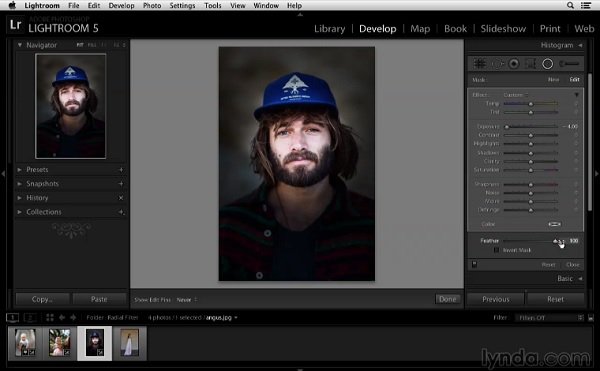This screenshot has height=371, width=600.
Task: Click the Copy... button
Action: click(x=42, y=299)
